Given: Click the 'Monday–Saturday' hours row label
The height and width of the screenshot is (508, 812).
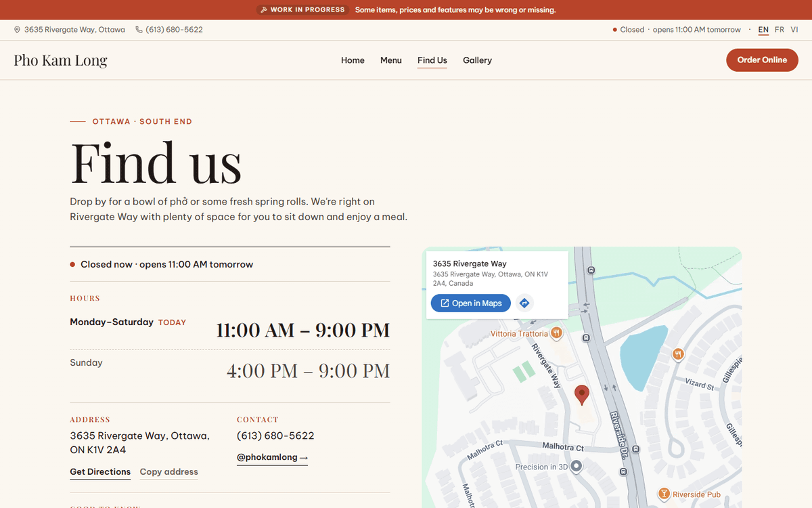Looking at the screenshot, I should (x=112, y=322).
